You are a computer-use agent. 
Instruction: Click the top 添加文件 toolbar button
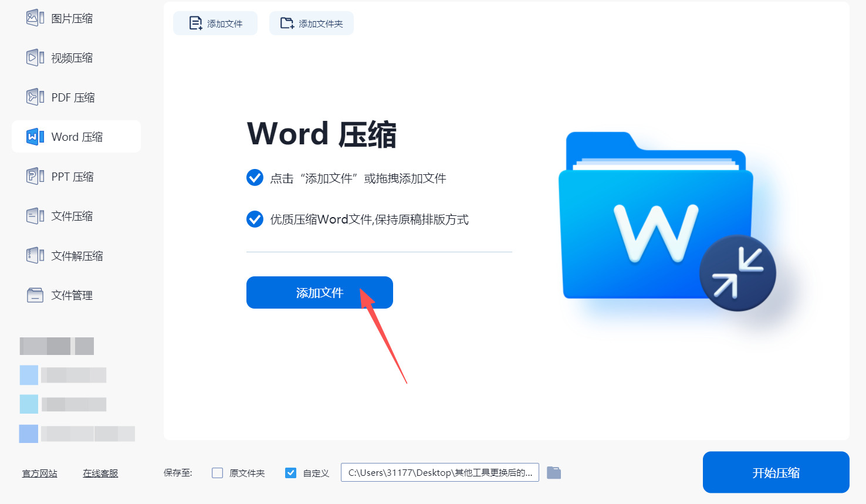click(x=215, y=23)
